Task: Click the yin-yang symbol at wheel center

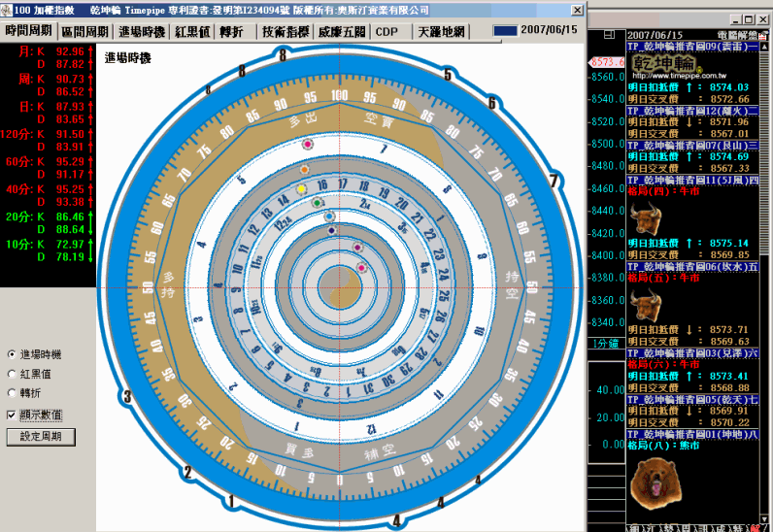Action: (x=340, y=287)
